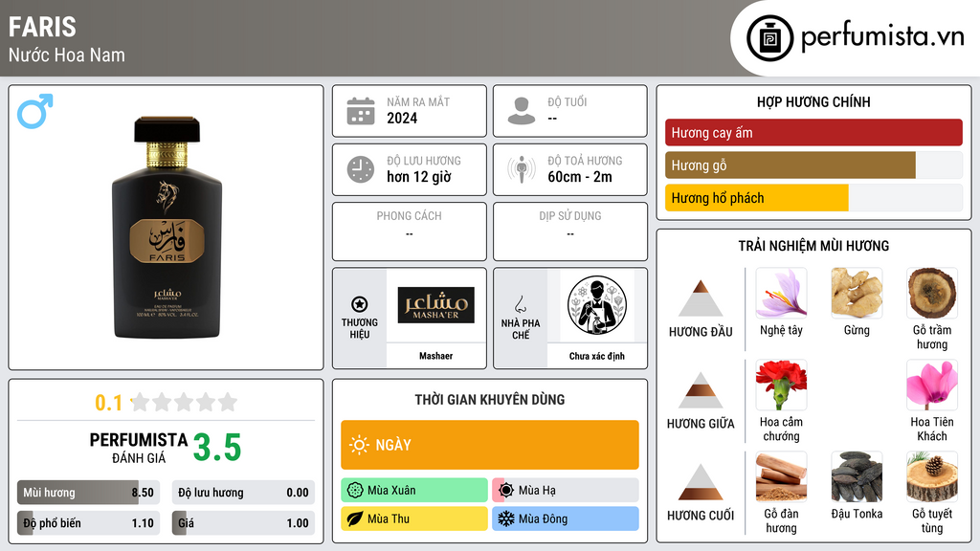Click the Trải nghiệm mùi hương heading

[813, 246]
